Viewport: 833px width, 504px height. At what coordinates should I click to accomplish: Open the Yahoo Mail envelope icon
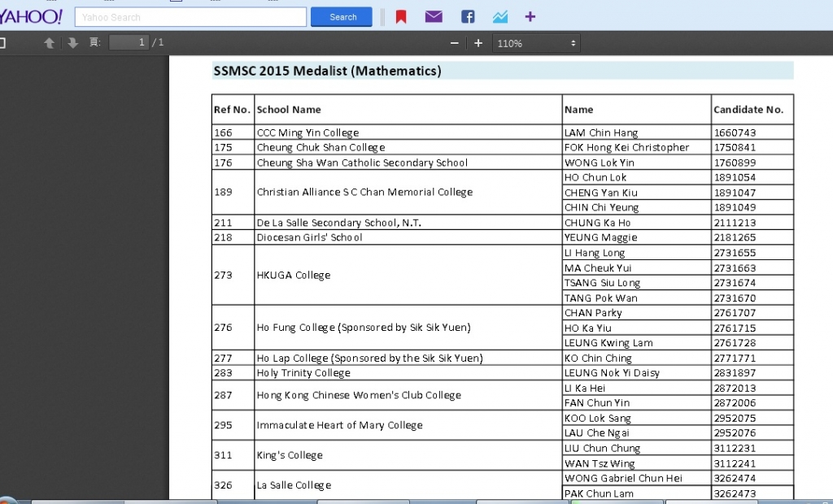pos(434,17)
